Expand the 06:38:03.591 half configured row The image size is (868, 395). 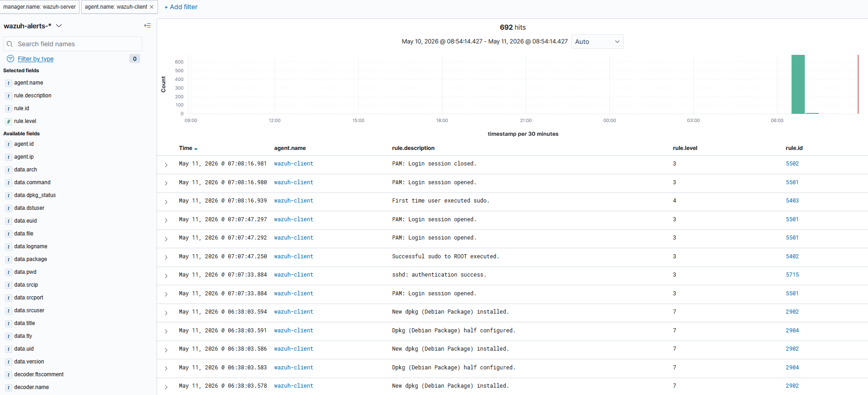tap(166, 331)
